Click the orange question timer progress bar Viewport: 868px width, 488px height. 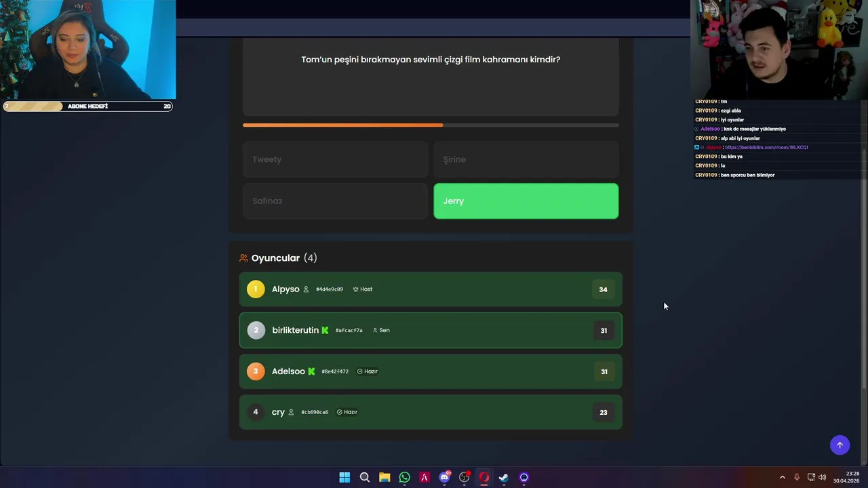(431, 125)
